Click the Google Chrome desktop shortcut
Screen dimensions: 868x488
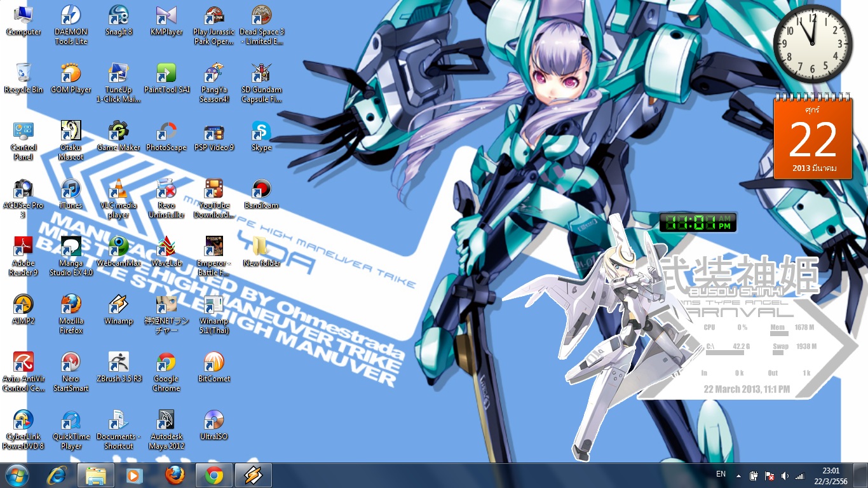point(166,372)
